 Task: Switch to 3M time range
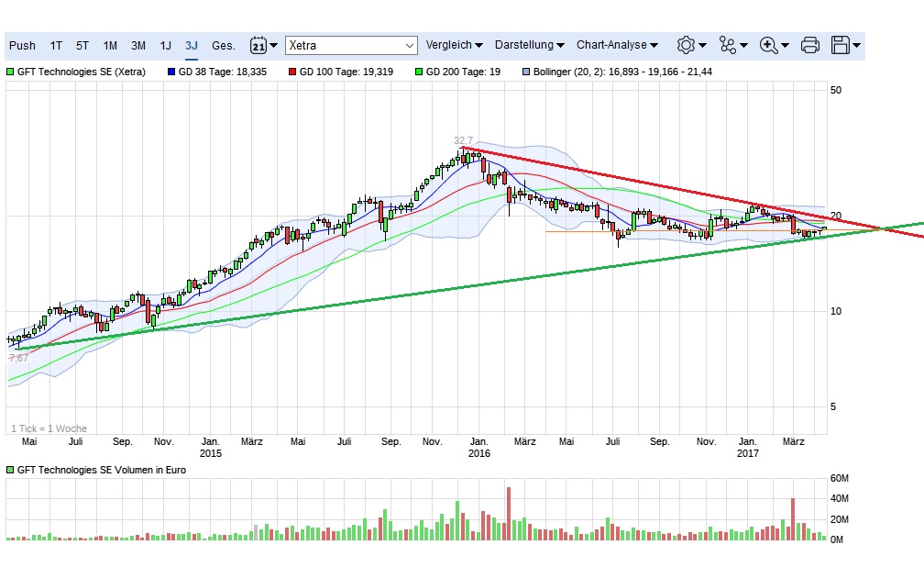click(x=138, y=46)
